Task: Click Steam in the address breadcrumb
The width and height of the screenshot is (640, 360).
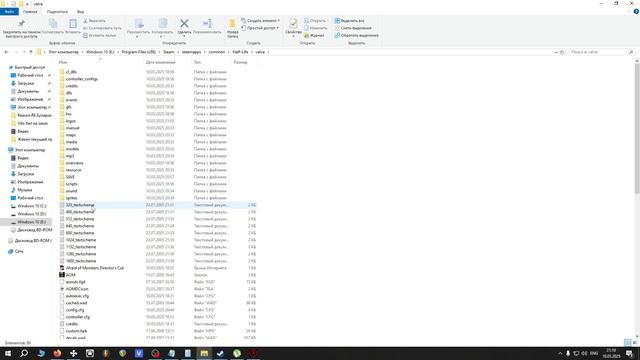Action: (169, 52)
